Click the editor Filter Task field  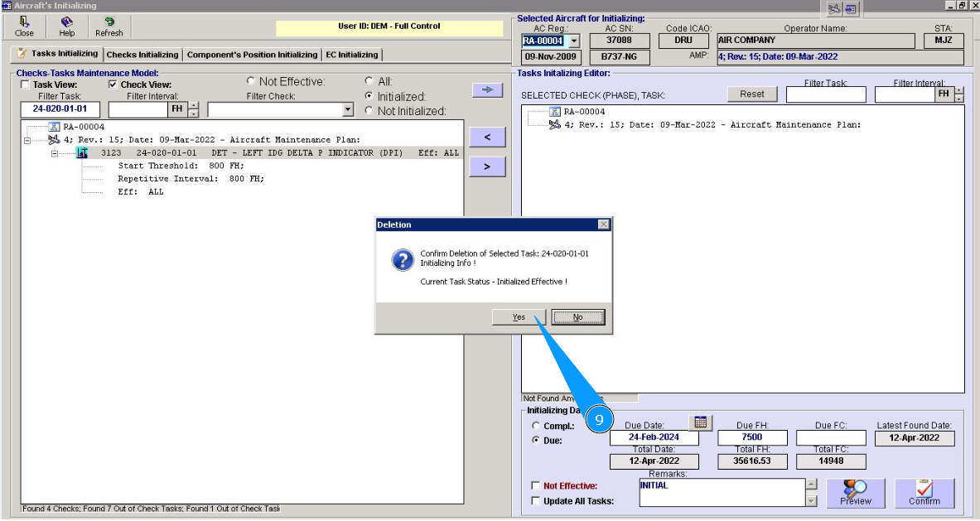826,94
